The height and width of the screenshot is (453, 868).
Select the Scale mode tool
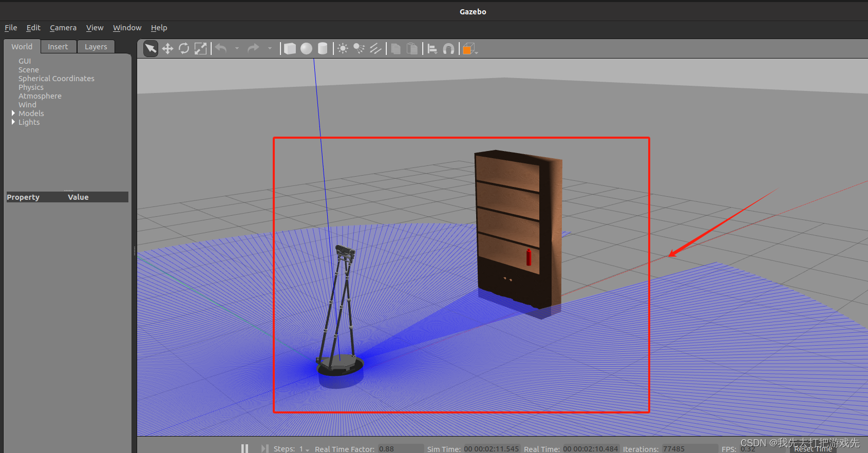click(x=200, y=49)
